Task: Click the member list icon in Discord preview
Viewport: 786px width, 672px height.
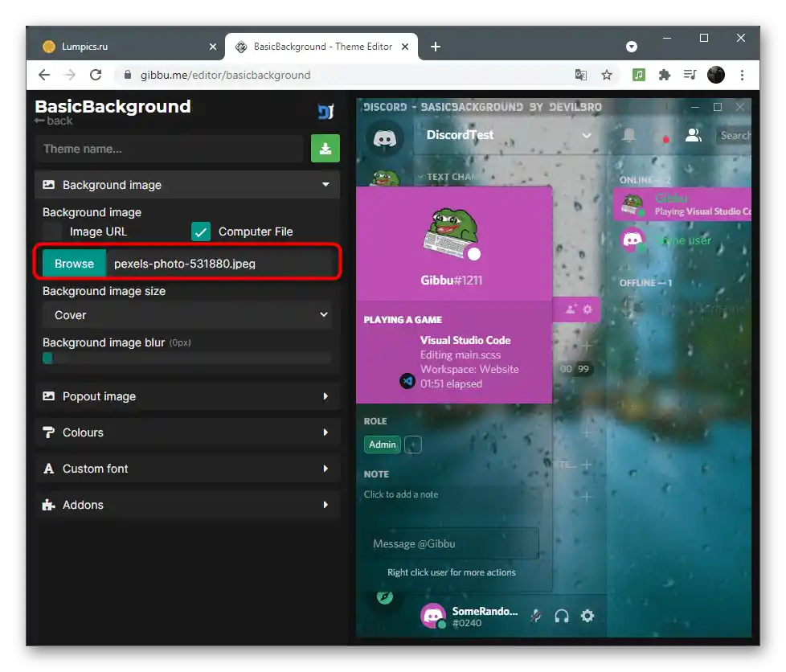Action: 694,135
